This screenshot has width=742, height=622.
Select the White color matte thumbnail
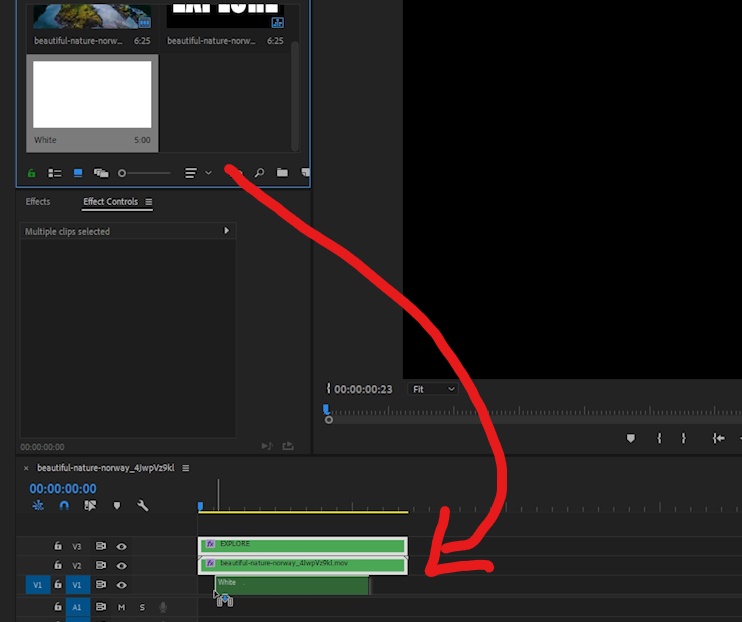(92, 94)
